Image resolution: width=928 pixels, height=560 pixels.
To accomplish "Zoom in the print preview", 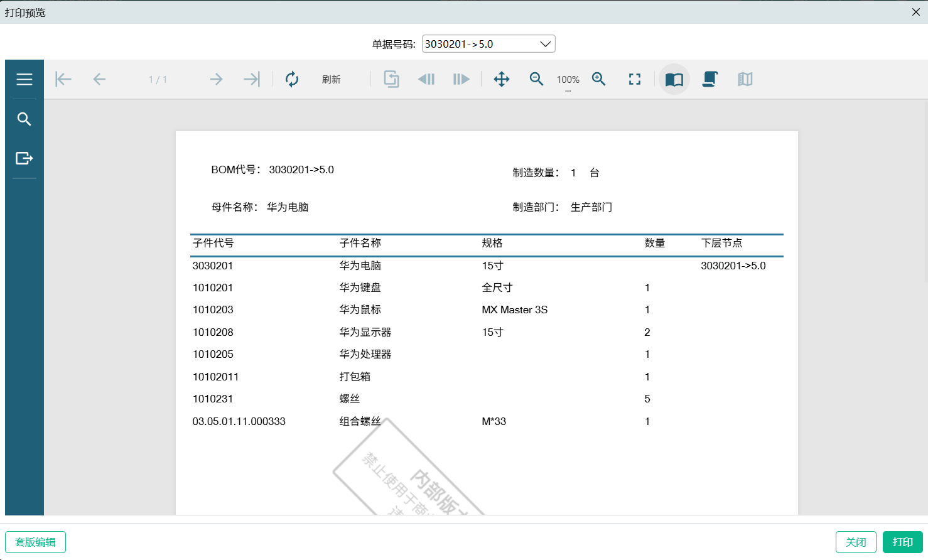I will (x=599, y=79).
